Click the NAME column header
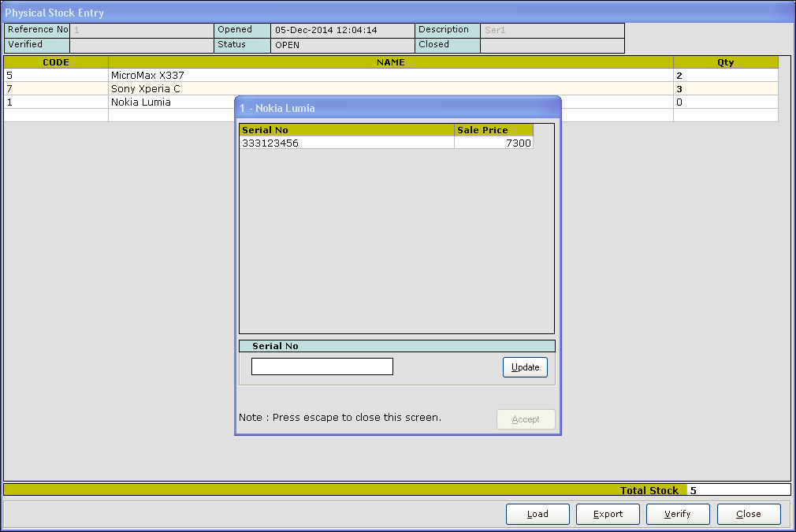 point(390,62)
